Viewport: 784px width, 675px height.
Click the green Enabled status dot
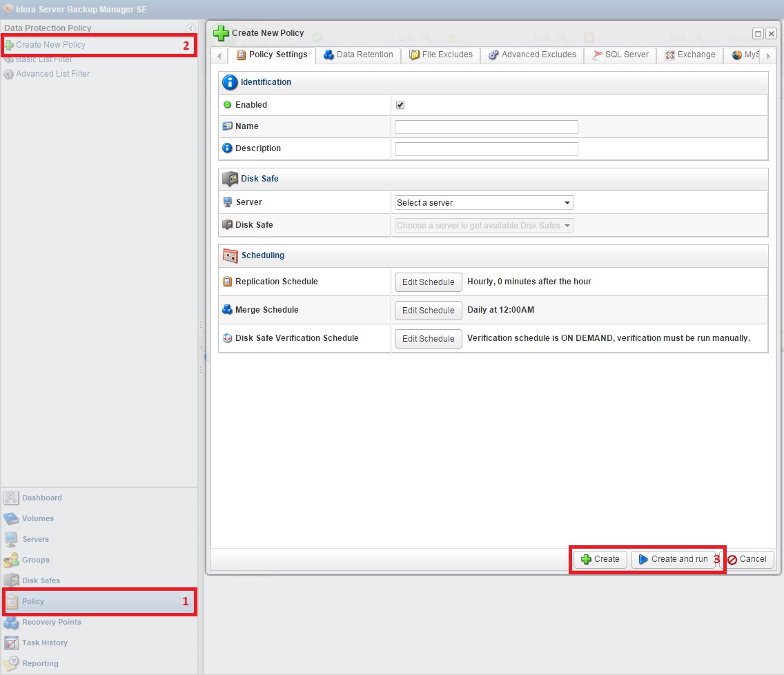228,104
